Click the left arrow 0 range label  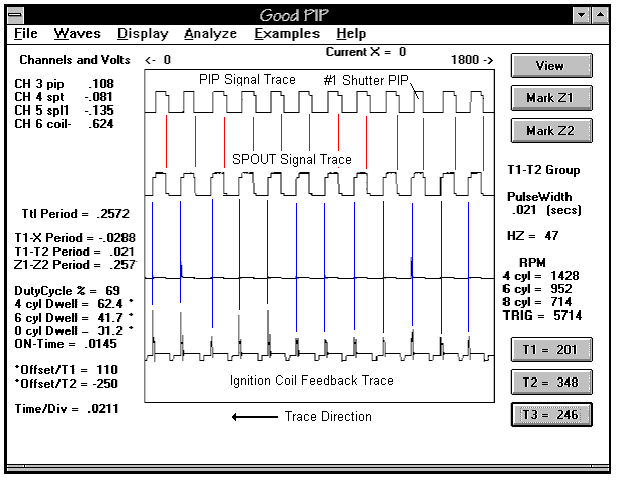pos(158,60)
